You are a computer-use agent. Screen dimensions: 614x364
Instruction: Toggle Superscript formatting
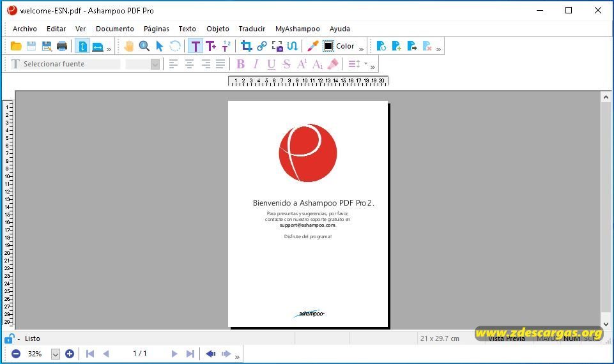click(302, 64)
